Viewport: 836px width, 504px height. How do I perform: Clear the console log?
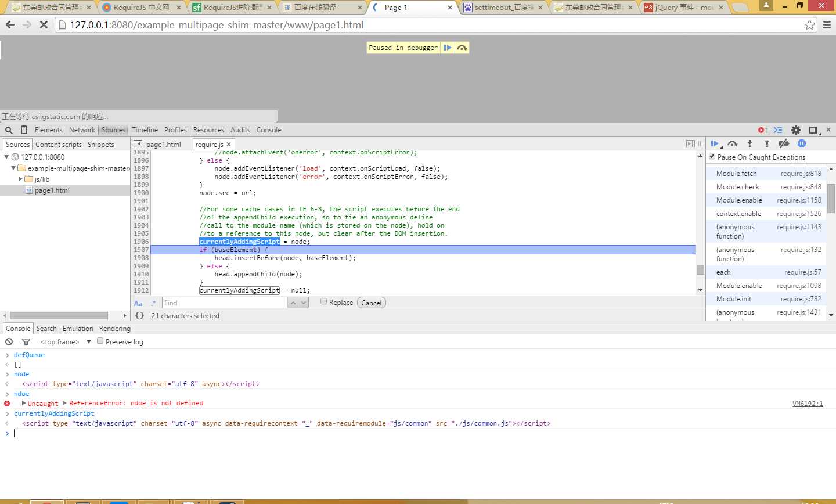pos(9,342)
